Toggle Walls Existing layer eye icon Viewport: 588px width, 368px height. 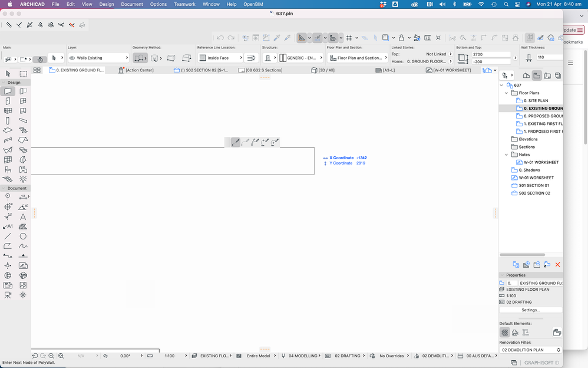[72, 58]
